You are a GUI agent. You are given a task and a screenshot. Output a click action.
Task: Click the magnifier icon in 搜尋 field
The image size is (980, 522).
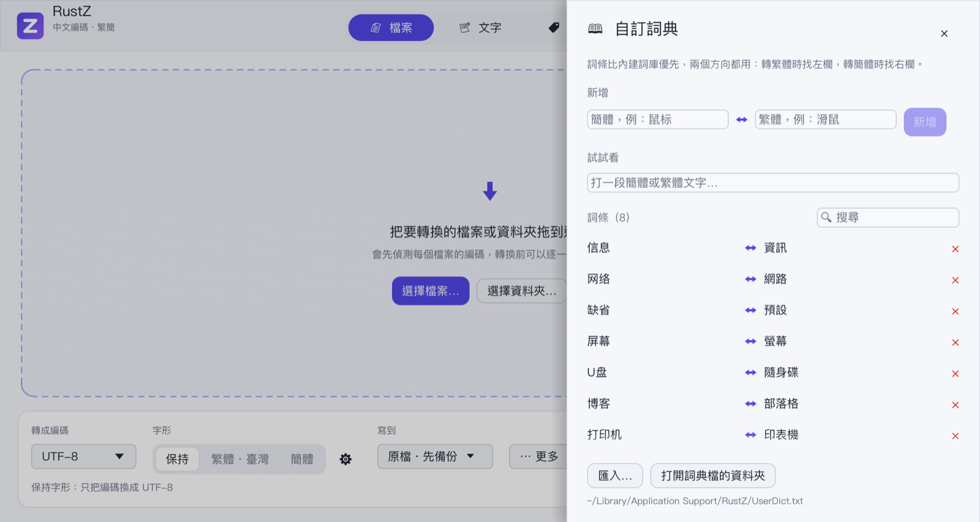coord(826,217)
